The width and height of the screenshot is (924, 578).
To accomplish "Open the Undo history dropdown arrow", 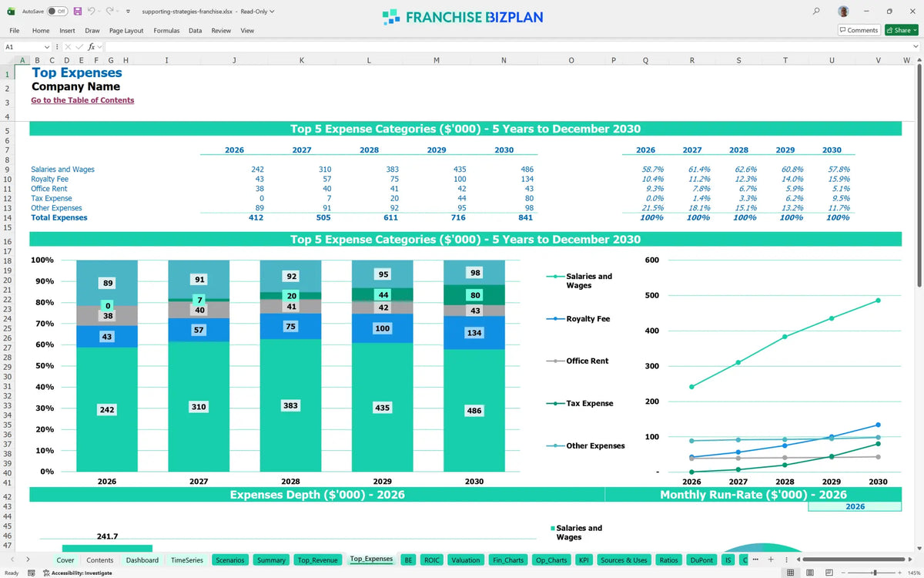I will (99, 12).
